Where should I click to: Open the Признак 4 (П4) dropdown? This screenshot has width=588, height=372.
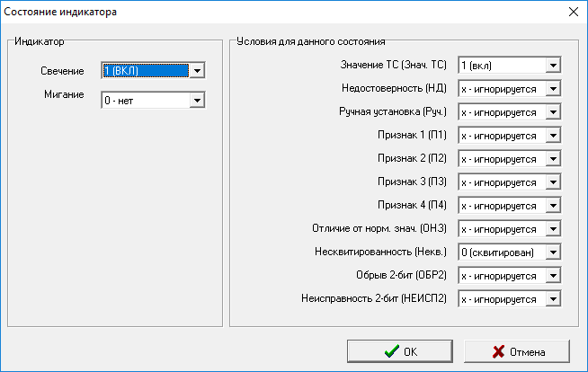coord(554,206)
